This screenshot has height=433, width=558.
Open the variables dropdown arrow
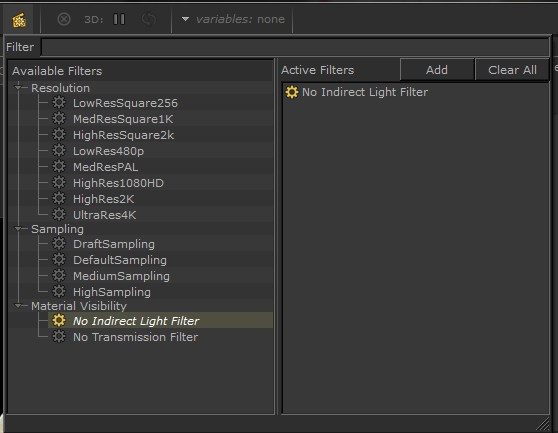tap(185, 19)
